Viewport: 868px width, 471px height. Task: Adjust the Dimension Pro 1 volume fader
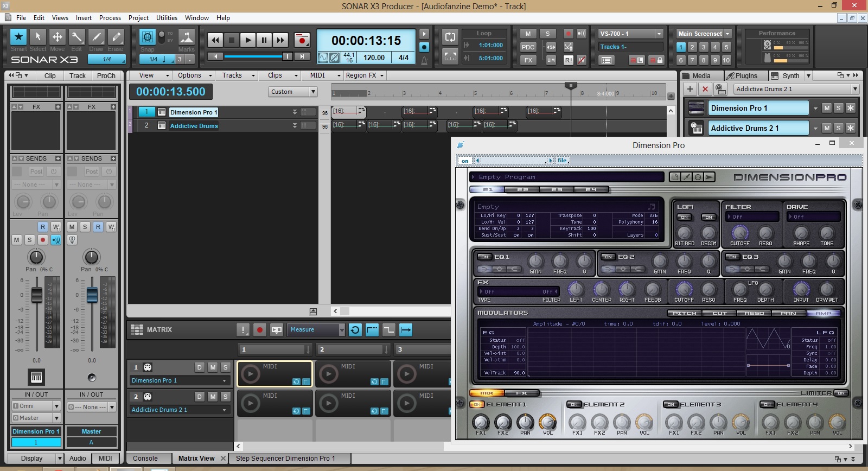[x=36, y=295]
